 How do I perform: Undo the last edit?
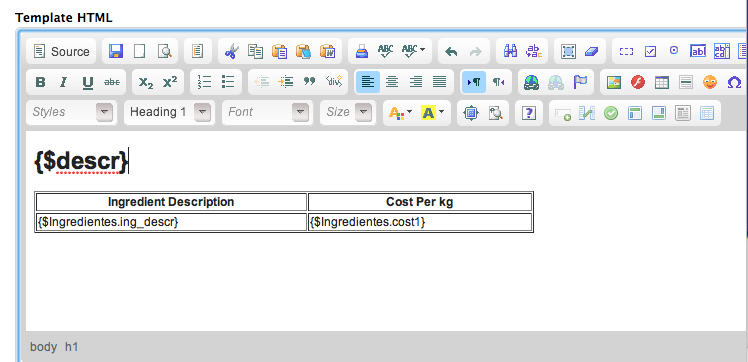click(x=451, y=51)
